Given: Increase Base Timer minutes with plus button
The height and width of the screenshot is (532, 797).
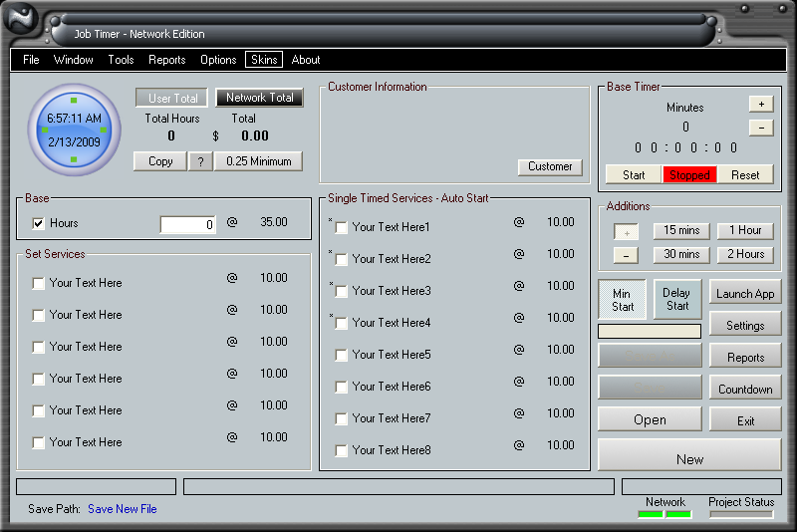Looking at the screenshot, I should point(761,105).
